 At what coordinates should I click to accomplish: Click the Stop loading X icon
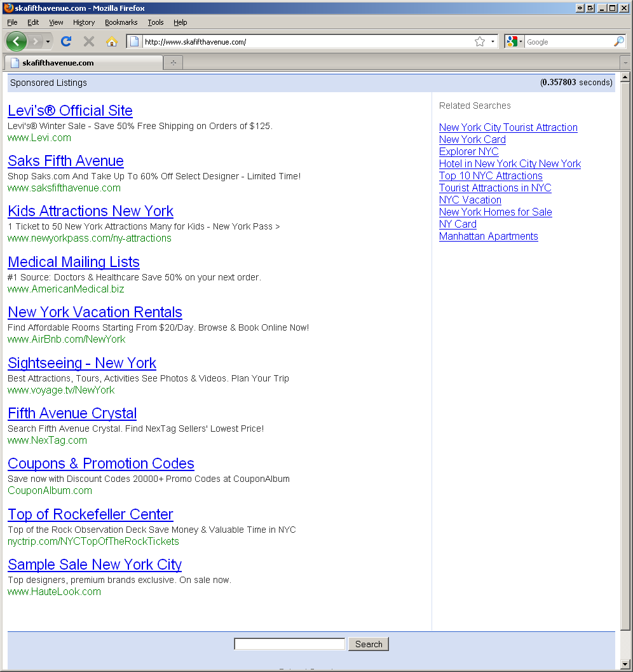point(88,41)
